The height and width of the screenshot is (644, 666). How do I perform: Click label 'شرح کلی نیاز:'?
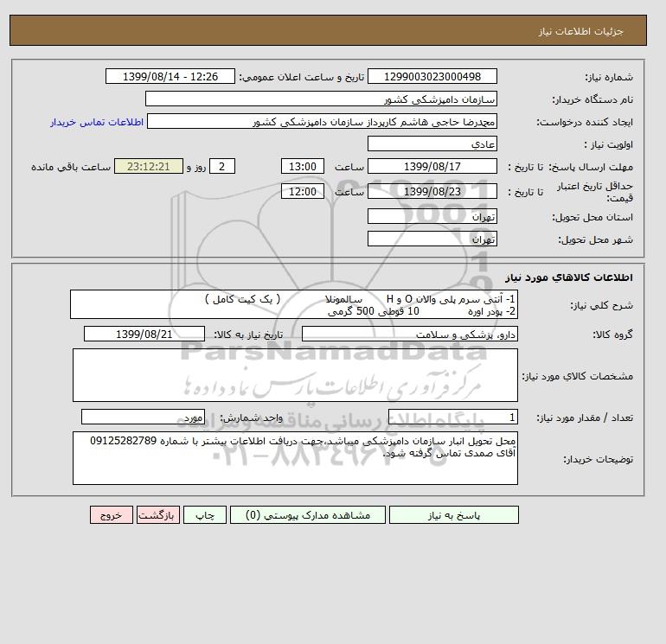(x=601, y=305)
